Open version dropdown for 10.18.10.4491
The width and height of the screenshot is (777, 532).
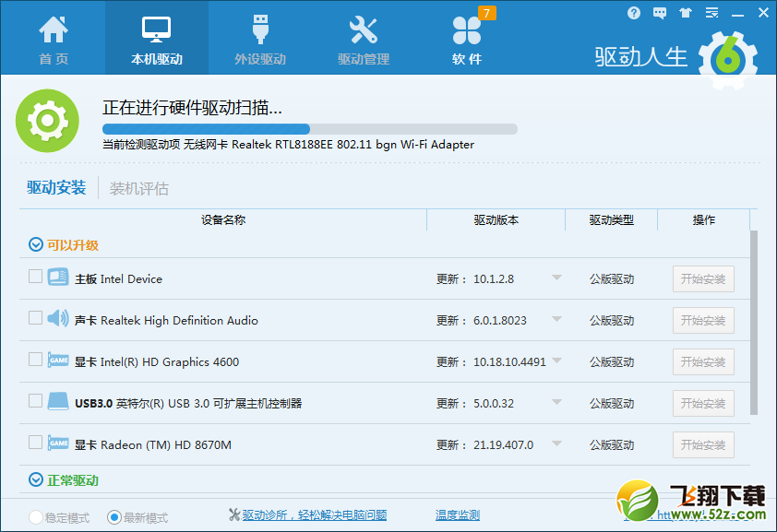pyautogui.click(x=557, y=361)
